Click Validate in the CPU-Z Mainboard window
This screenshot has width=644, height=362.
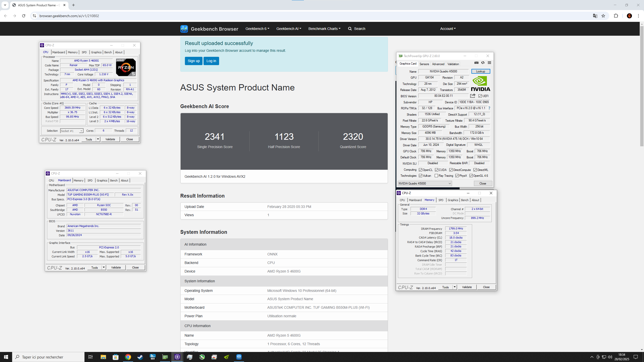tap(116, 267)
